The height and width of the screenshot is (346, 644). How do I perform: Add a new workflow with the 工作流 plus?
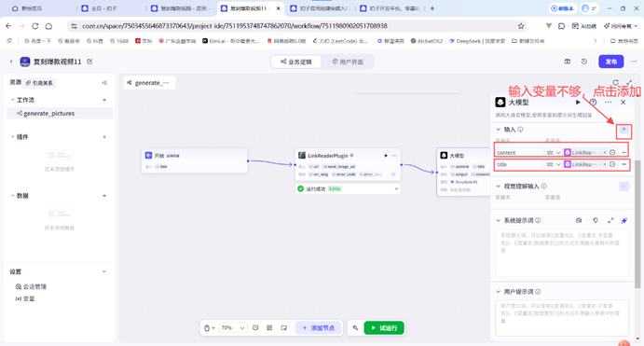pos(104,100)
